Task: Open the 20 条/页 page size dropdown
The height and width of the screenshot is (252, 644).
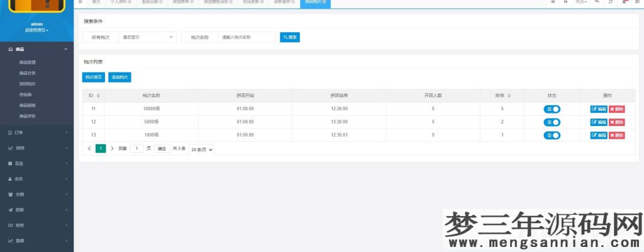Action: click(x=201, y=149)
